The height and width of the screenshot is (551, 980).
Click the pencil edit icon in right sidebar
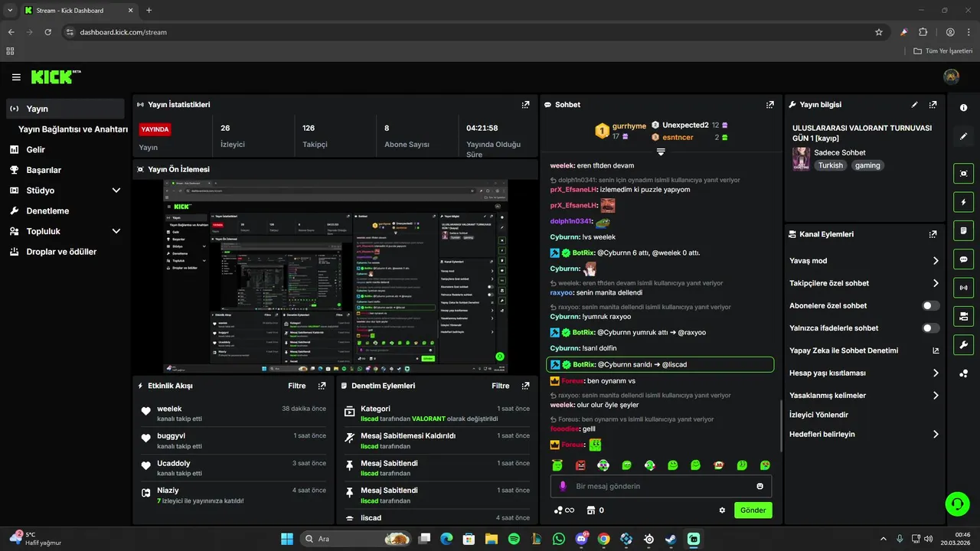click(964, 136)
